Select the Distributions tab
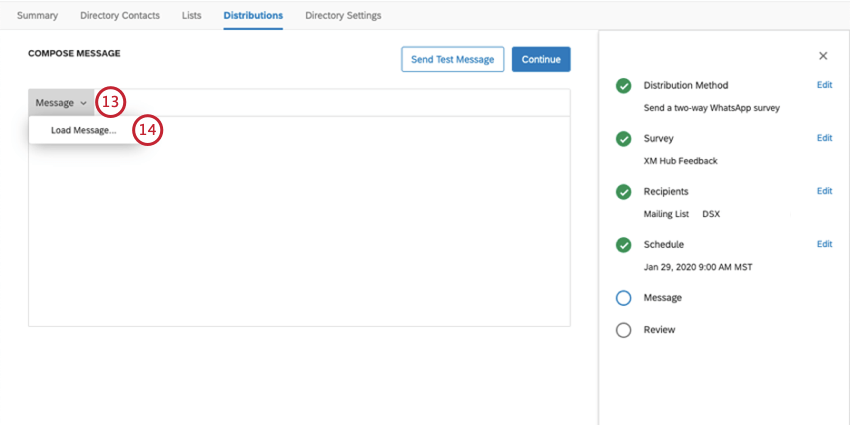 coord(253,15)
